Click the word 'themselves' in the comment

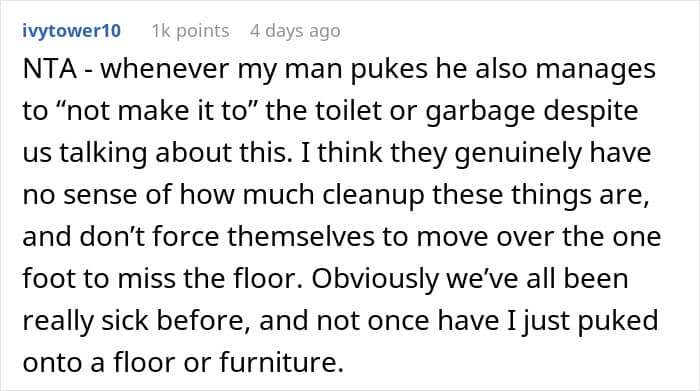300,237
